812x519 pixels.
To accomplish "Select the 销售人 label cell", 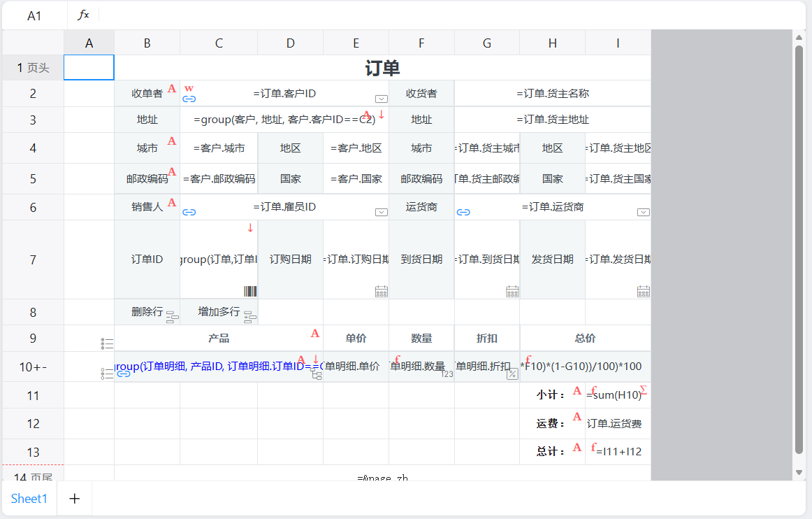I will (147, 207).
